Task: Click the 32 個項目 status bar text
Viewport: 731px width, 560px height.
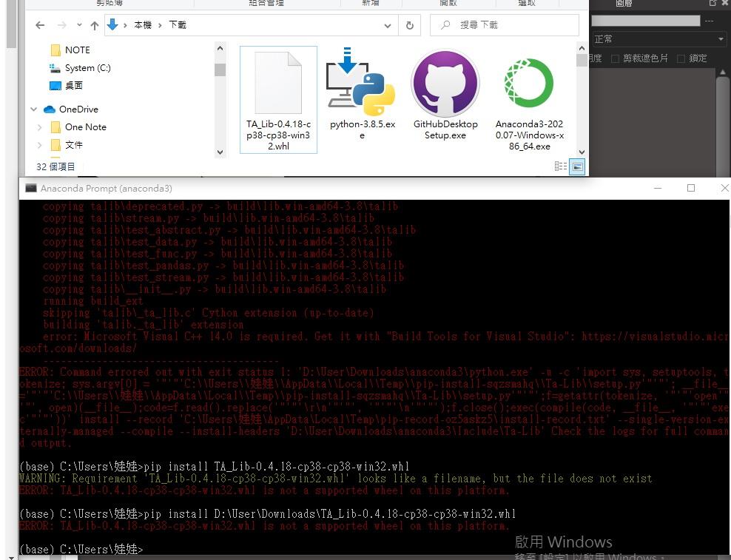Action: click(55, 166)
